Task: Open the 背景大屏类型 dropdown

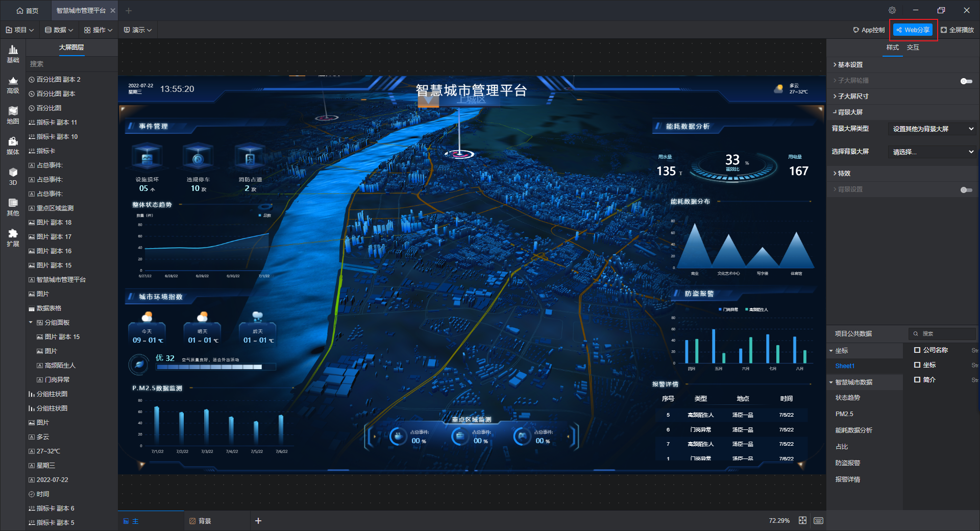Action: tap(932, 129)
